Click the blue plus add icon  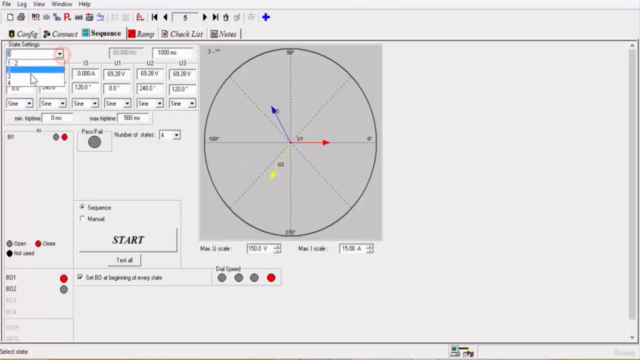click(266, 17)
